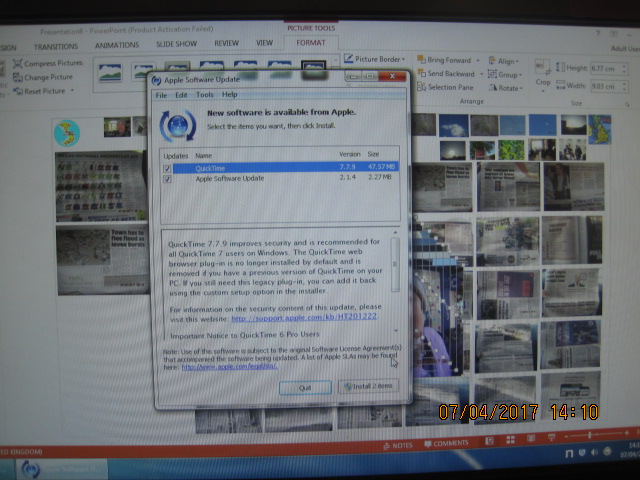The height and width of the screenshot is (480, 640).
Task: Click COMMENTS in PowerPoint status bar
Action: point(446,444)
